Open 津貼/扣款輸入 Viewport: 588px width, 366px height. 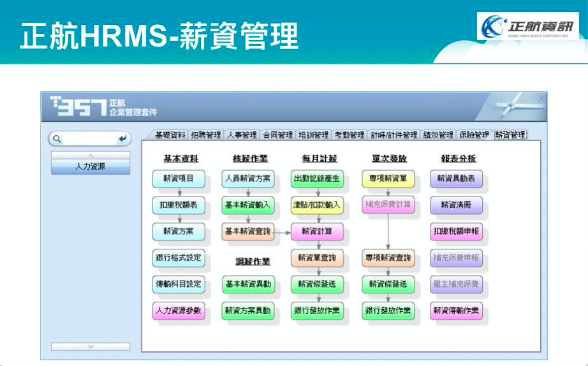click(x=317, y=205)
